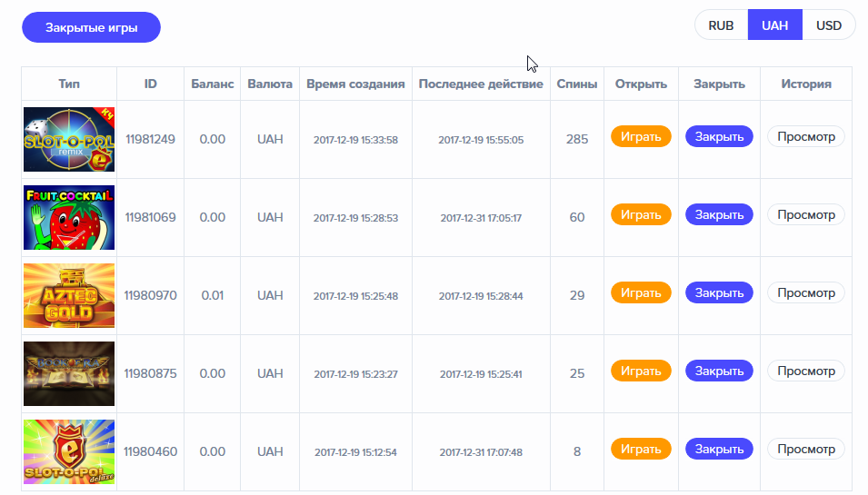Click the Баланс column header
This screenshot has width=868, height=495.
click(x=212, y=84)
